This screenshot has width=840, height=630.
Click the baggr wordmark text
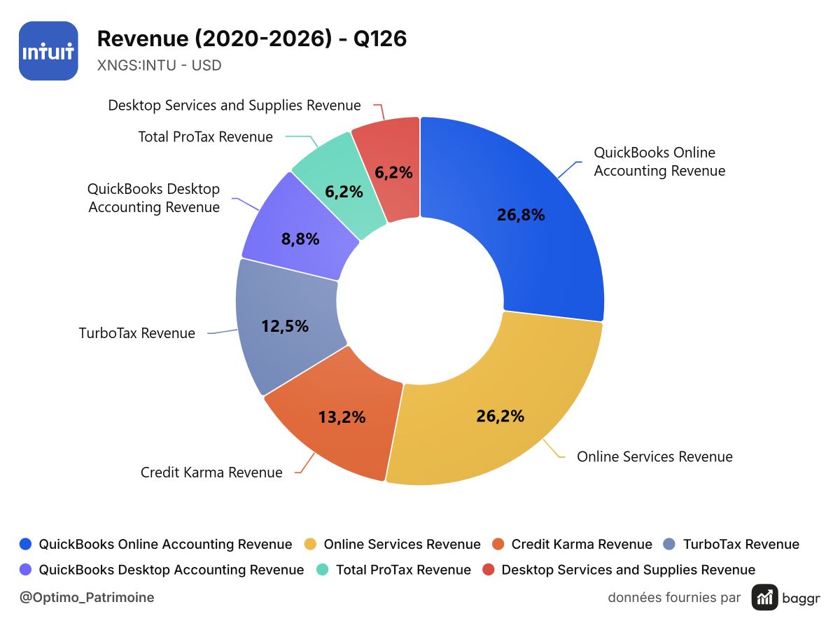tap(802, 598)
